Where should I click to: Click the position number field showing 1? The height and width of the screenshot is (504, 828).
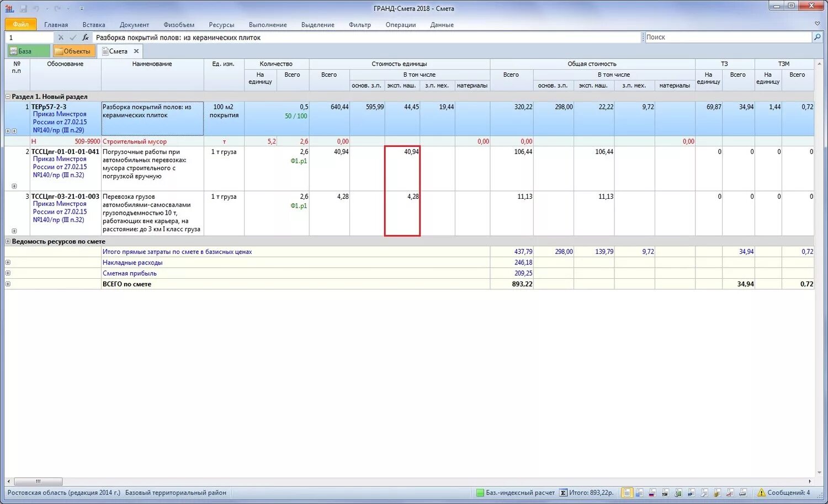pyautogui.click(x=30, y=38)
